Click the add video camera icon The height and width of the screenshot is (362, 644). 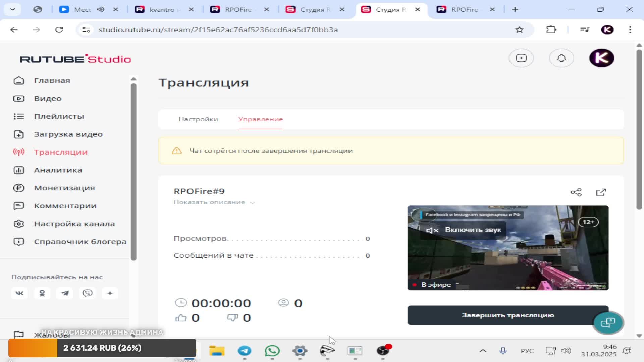tap(521, 58)
